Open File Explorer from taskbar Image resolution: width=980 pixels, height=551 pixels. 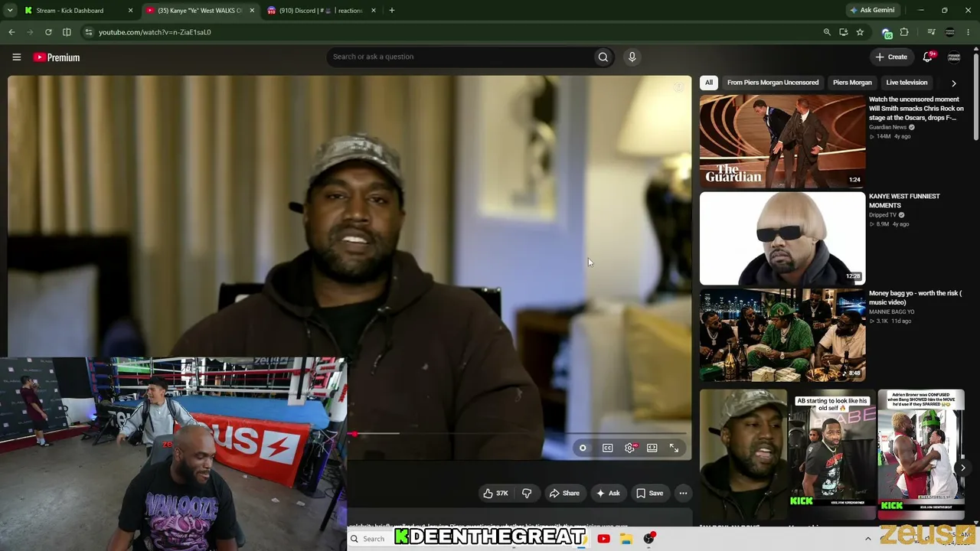(x=626, y=539)
